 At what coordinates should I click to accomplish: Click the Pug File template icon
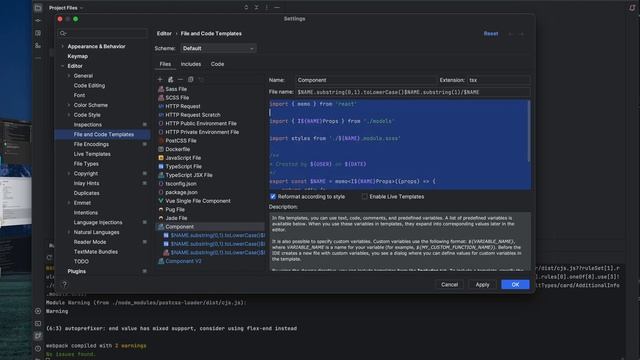(x=161, y=209)
